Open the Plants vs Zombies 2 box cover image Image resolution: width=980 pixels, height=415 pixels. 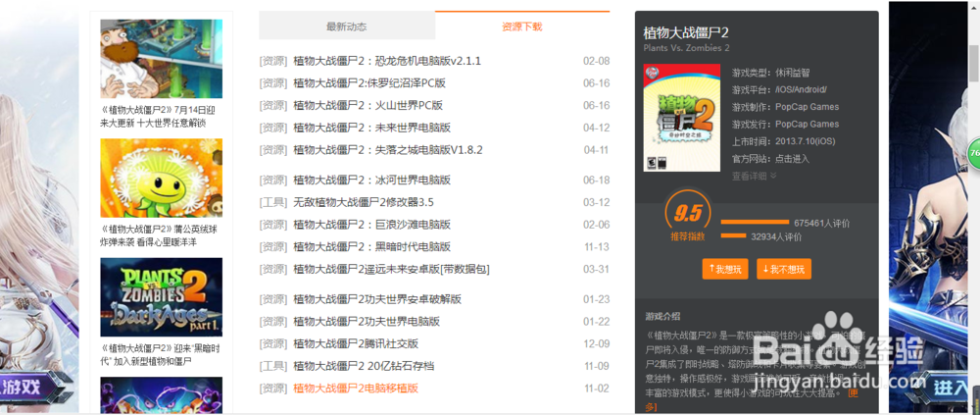pyautogui.click(x=682, y=118)
